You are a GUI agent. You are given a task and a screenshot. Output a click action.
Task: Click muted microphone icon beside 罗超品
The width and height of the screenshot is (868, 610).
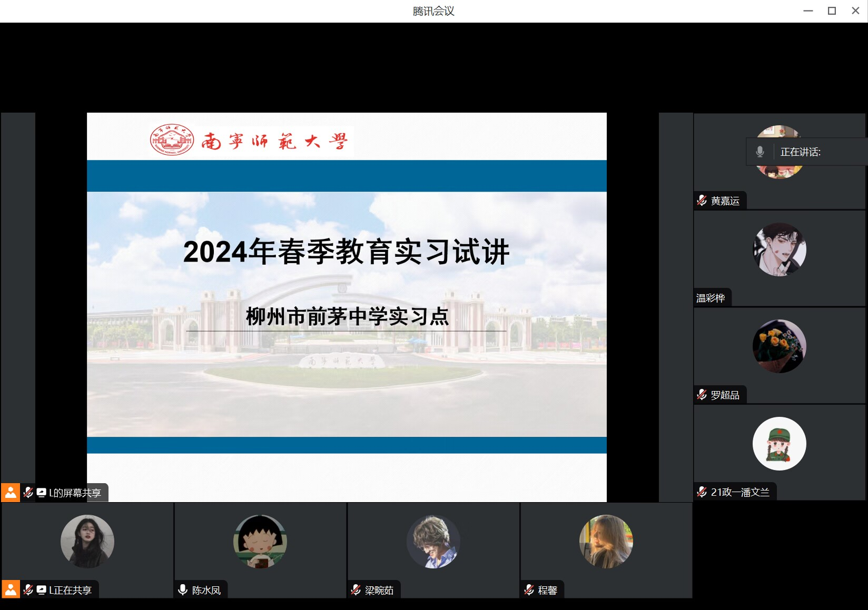tap(702, 395)
